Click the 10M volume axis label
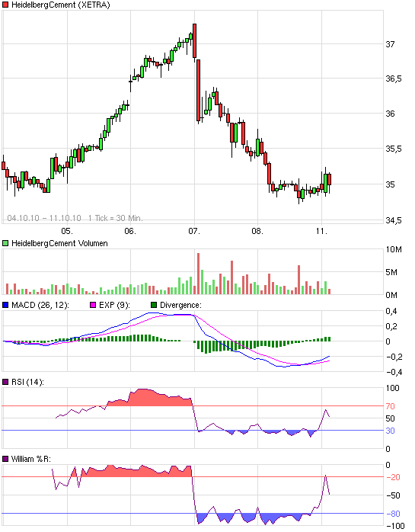This screenshot has height=532, width=415. coord(394,250)
